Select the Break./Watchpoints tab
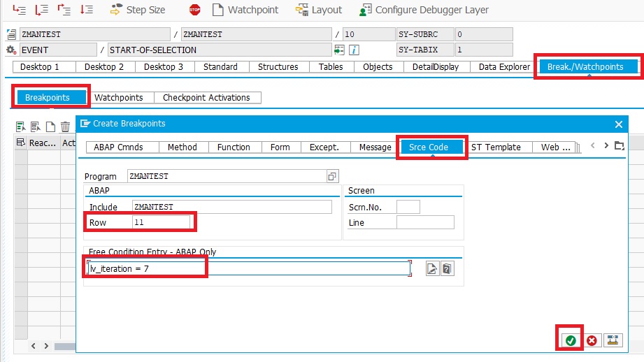The height and width of the screenshot is (362, 644). coord(589,67)
